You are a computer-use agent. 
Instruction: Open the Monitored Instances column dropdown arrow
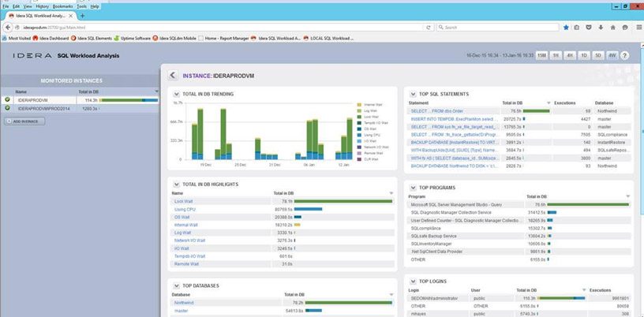(x=156, y=91)
